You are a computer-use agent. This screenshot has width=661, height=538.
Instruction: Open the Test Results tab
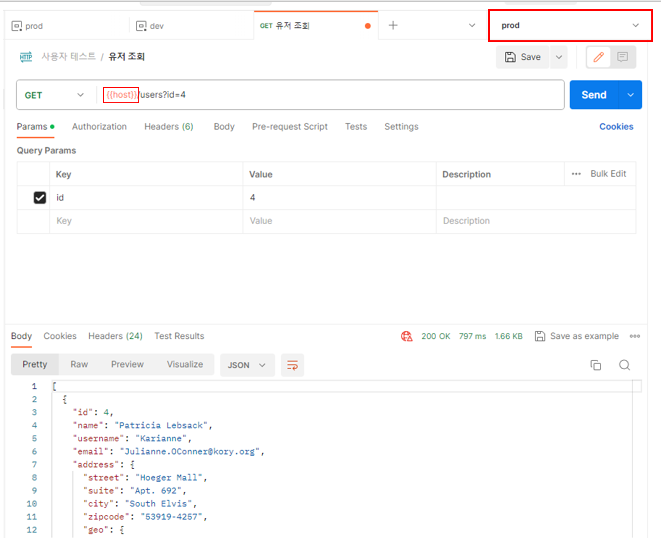coord(179,336)
